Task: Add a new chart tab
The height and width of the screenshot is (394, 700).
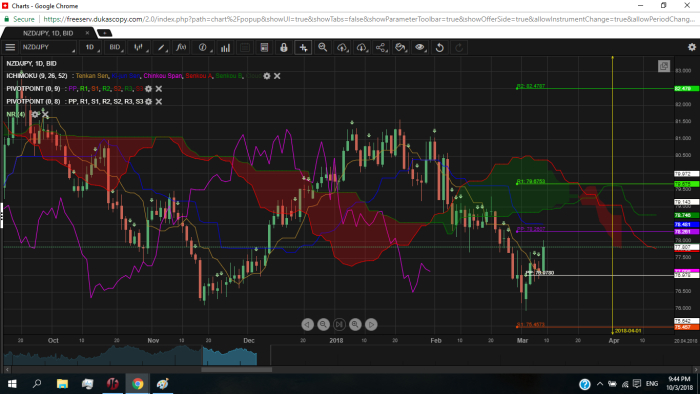Action: pos(104,33)
